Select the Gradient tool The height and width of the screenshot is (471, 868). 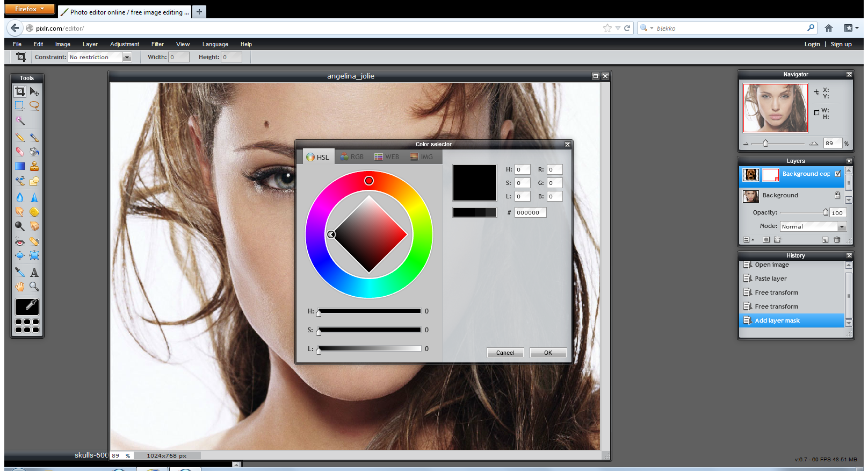(20, 166)
